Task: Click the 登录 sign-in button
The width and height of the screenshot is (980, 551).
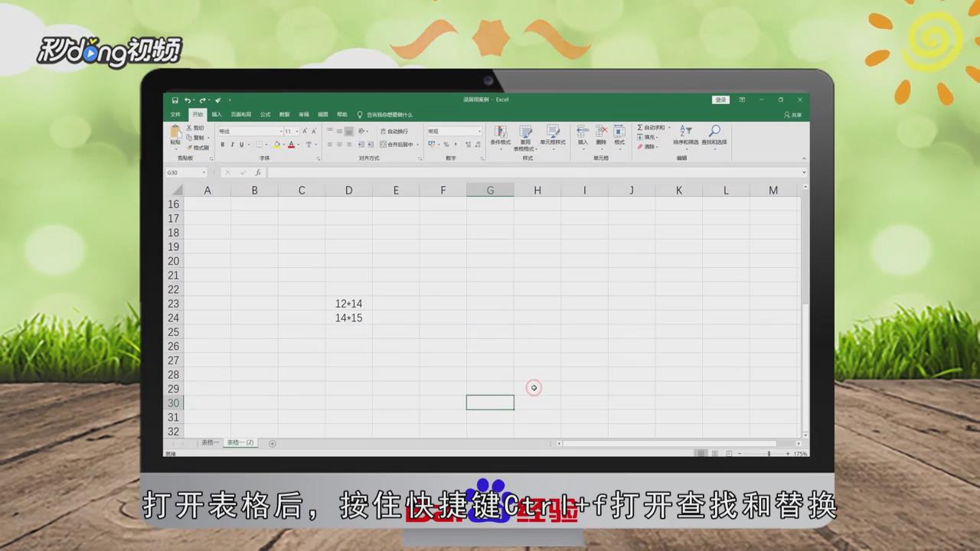Action: [720, 99]
